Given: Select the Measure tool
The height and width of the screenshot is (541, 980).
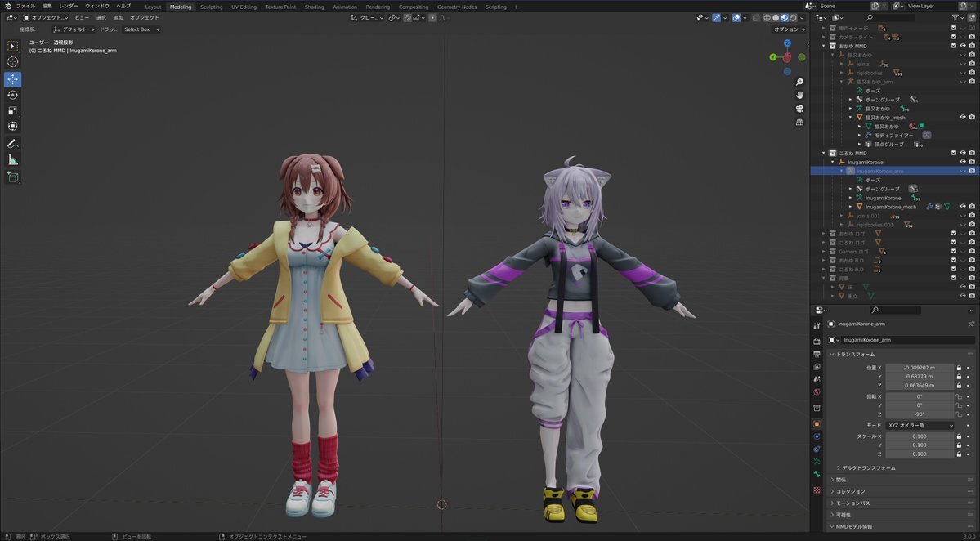Looking at the screenshot, I should [12, 159].
